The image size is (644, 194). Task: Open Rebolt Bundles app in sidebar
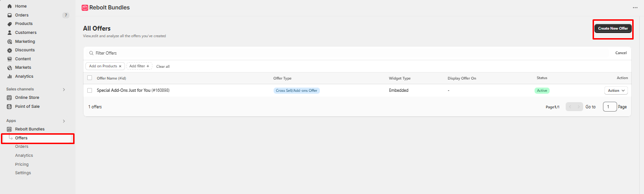click(30, 129)
